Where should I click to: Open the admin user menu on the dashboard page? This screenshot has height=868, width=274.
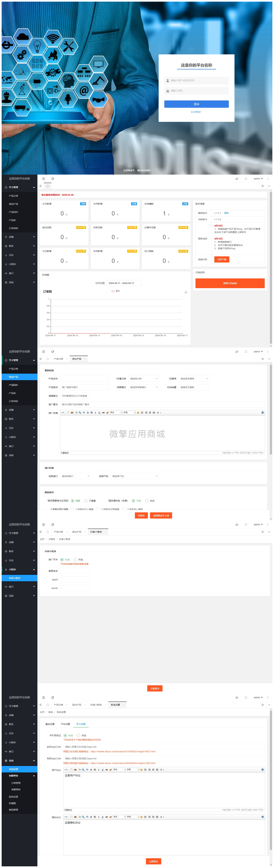pos(258,179)
